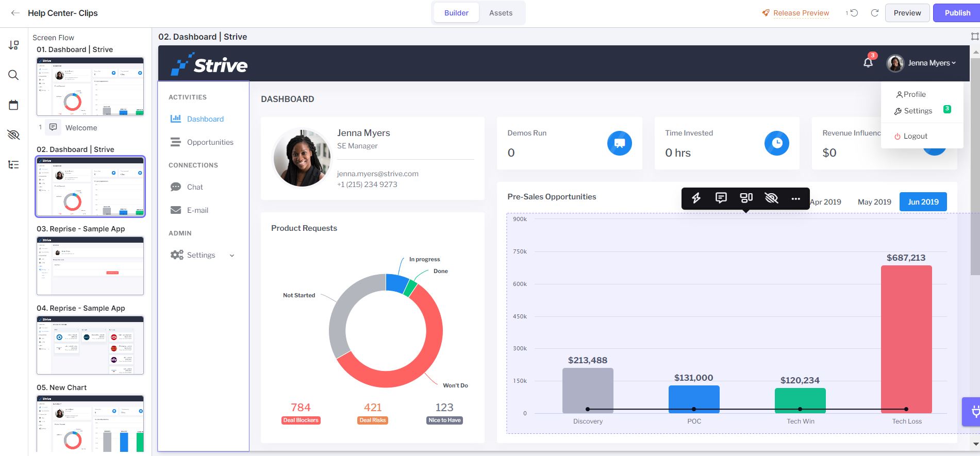Switch to the Assets tab
Screen dimensions: 980x456
point(501,13)
